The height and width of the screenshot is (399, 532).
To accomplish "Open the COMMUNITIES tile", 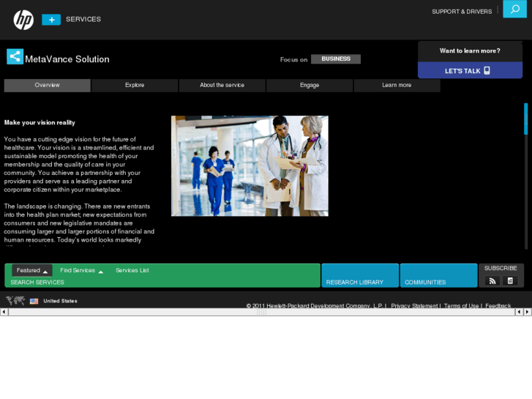I will coord(438,275).
